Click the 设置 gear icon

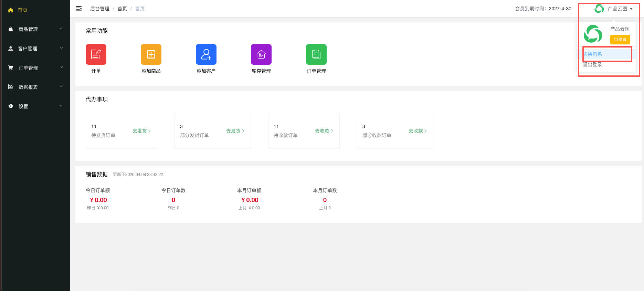click(11, 106)
